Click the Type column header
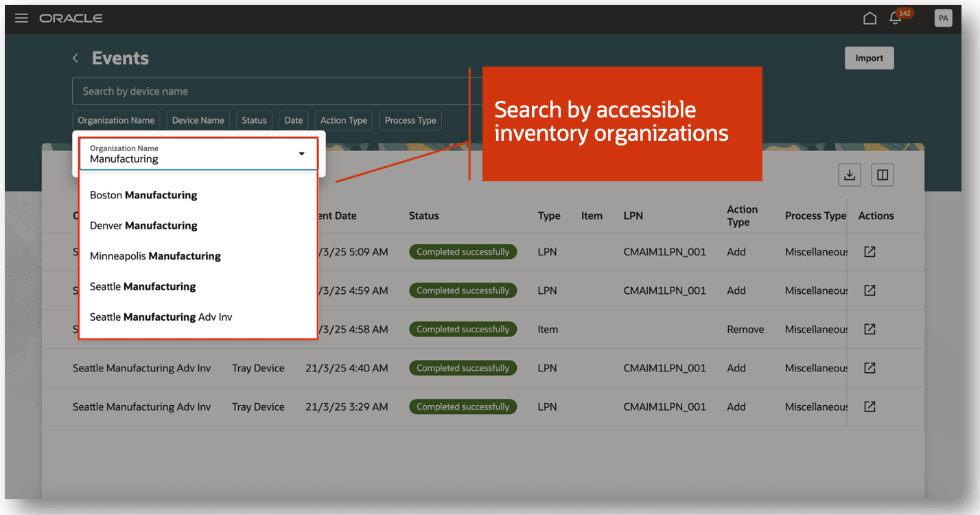 coord(549,216)
